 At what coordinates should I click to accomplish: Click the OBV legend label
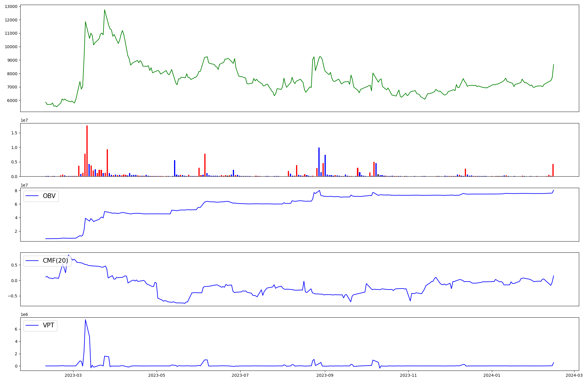[x=49, y=196]
